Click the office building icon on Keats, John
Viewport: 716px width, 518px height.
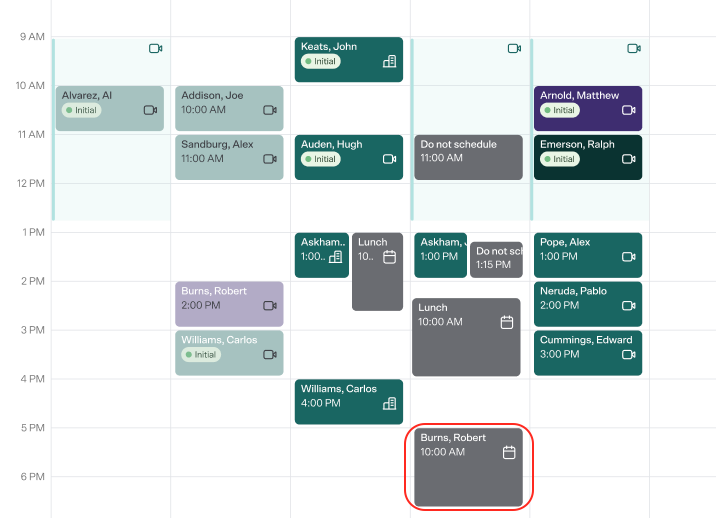pos(390,61)
